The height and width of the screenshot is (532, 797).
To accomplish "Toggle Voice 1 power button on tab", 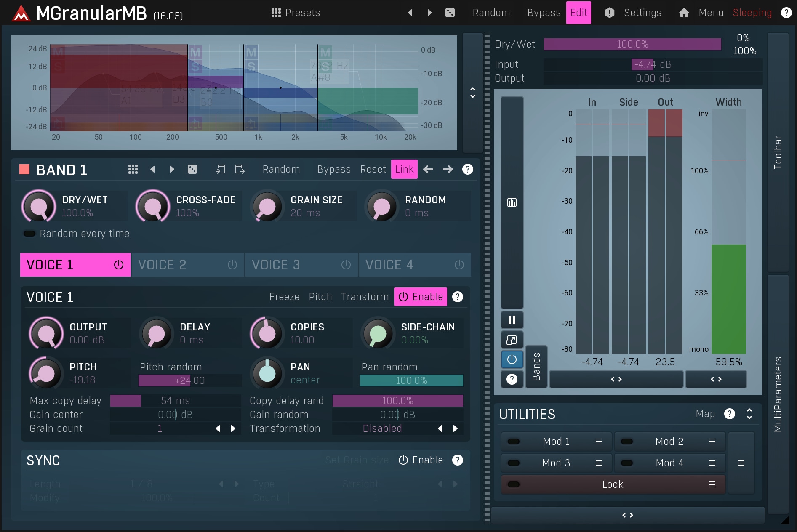I will [119, 265].
